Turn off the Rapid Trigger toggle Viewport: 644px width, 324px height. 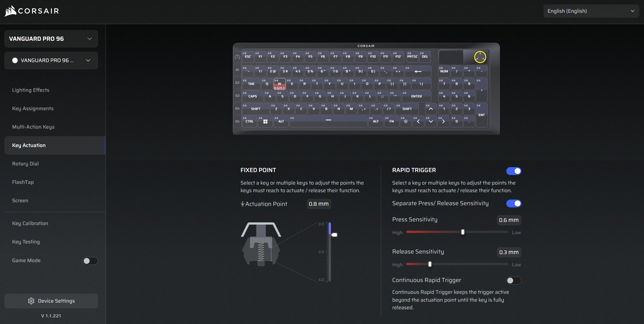[x=513, y=171]
